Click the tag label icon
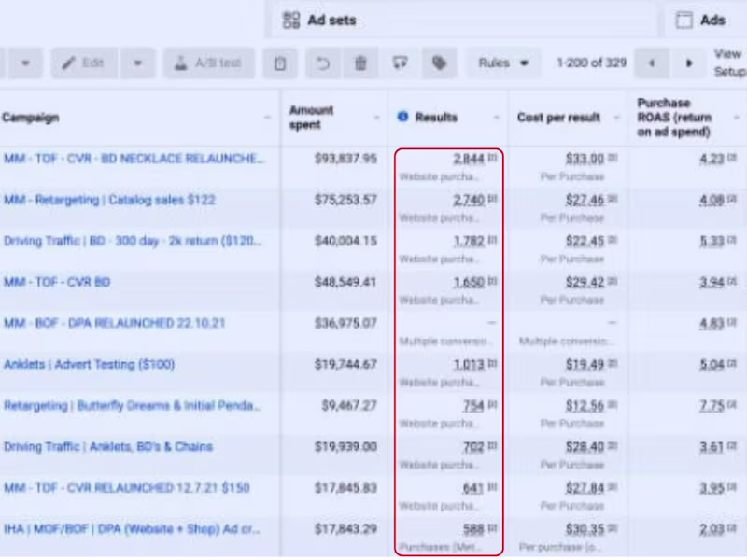747x560 pixels. tap(439, 63)
